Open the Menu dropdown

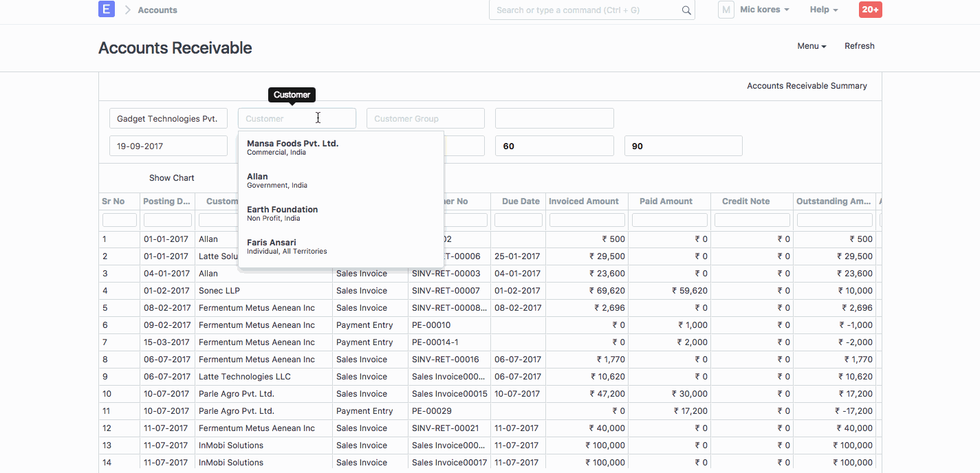(812, 46)
